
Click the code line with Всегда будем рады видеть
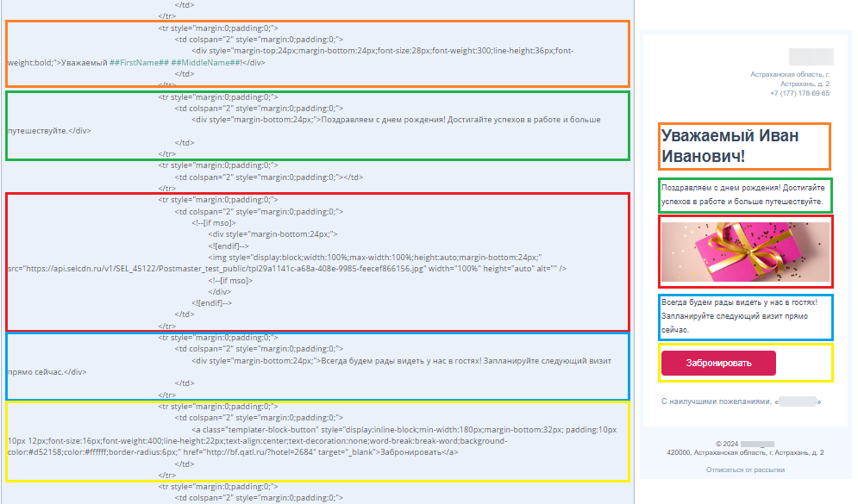[x=401, y=361]
